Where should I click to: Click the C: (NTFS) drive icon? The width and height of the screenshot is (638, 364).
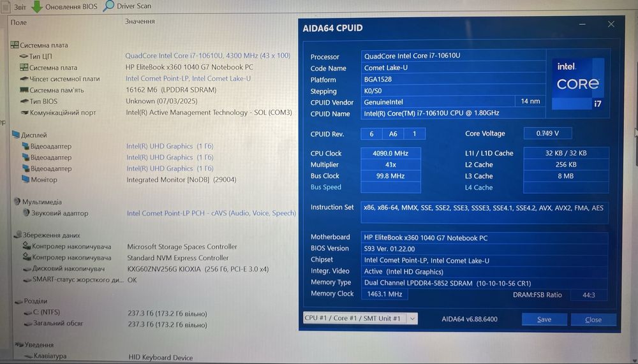pyautogui.click(x=27, y=313)
